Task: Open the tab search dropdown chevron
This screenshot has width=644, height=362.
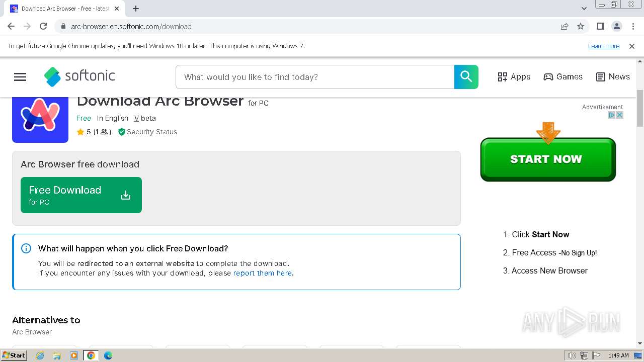Action: [x=584, y=9]
